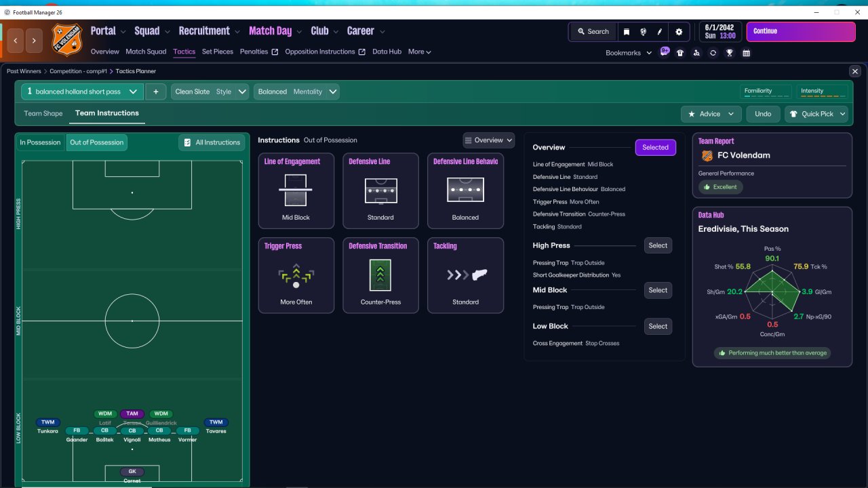Click Select for Mid Block
This screenshot has height=488, width=868.
click(x=658, y=290)
